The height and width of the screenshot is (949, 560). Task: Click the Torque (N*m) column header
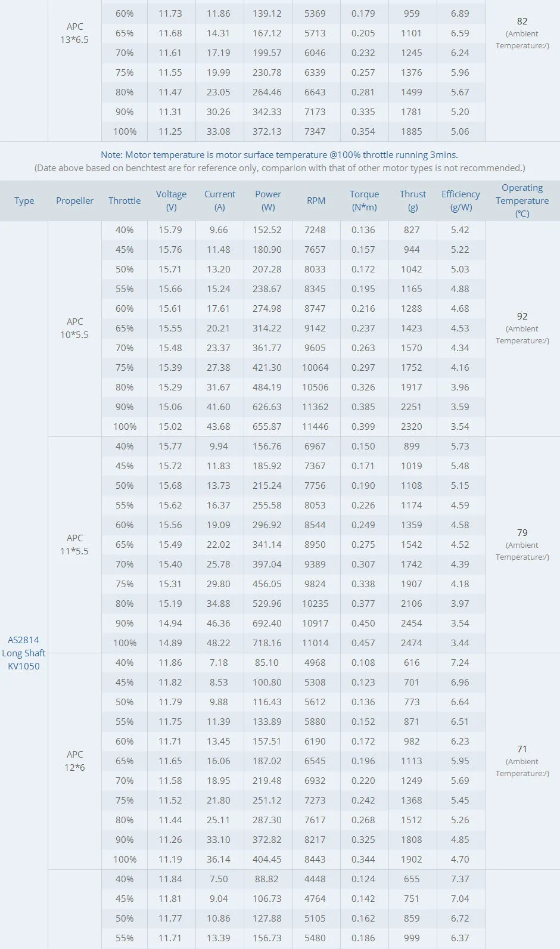(364, 201)
